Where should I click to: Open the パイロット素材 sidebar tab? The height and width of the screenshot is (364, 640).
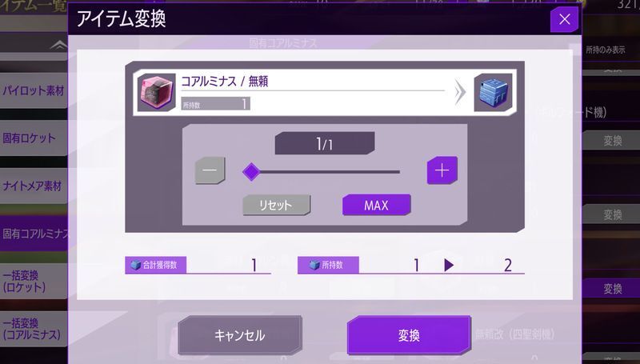pos(34,90)
